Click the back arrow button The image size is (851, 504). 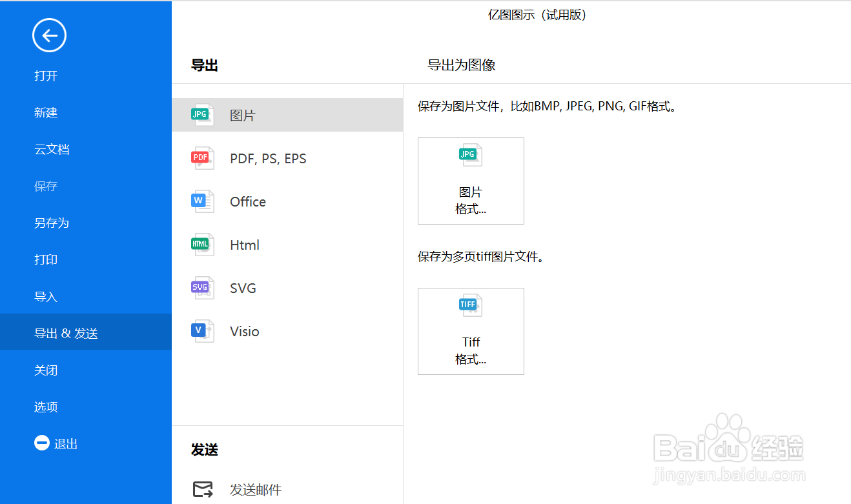click(x=48, y=35)
